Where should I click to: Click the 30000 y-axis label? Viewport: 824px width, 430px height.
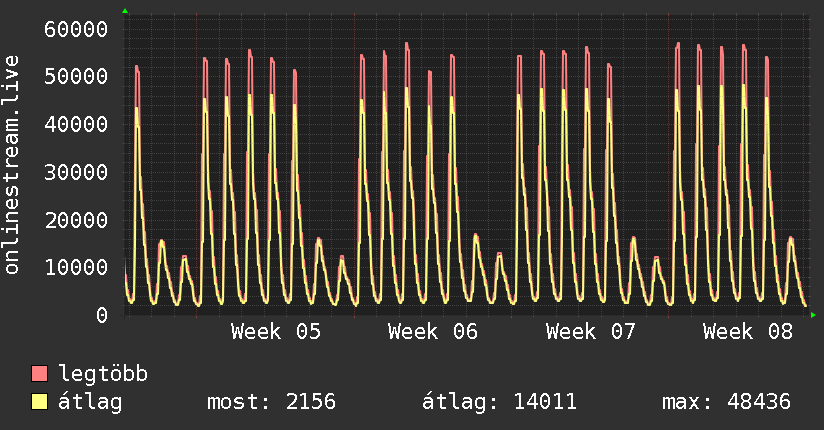tap(77, 172)
